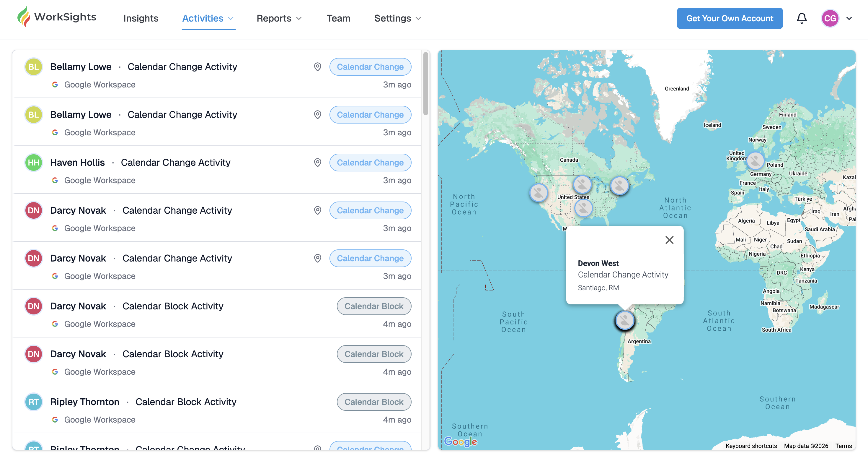Click the location pin on Haven Hollis row

[317, 163]
